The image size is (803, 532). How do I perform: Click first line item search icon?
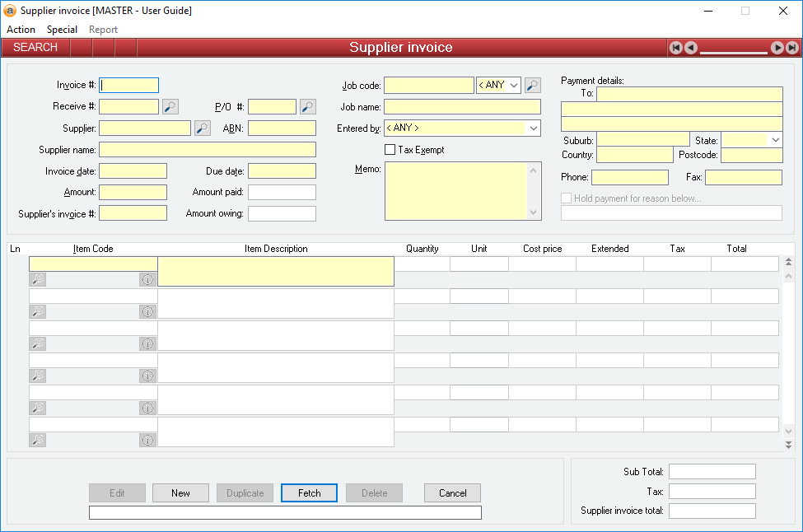point(38,280)
